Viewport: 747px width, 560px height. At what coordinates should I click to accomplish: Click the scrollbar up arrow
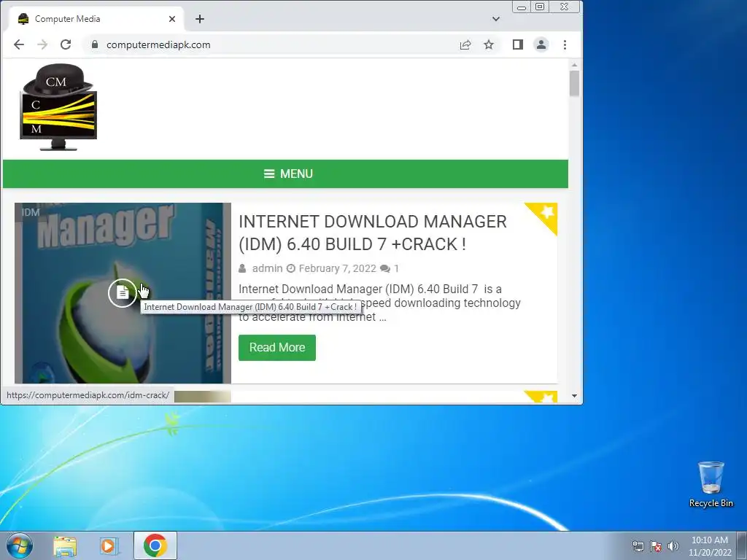pyautogui.click(x=575, y=65)
